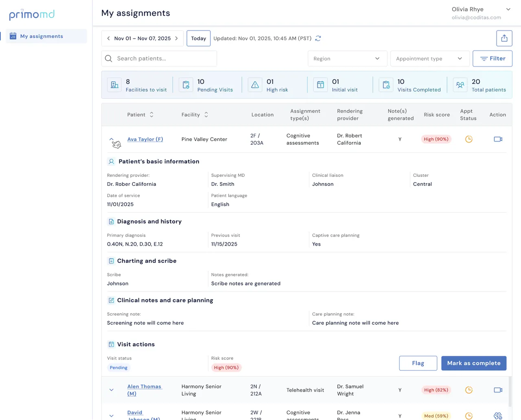The height and width of the screenshot is (420, 521).
Task: Go to next week date range
Action: (x=176, y=38)
